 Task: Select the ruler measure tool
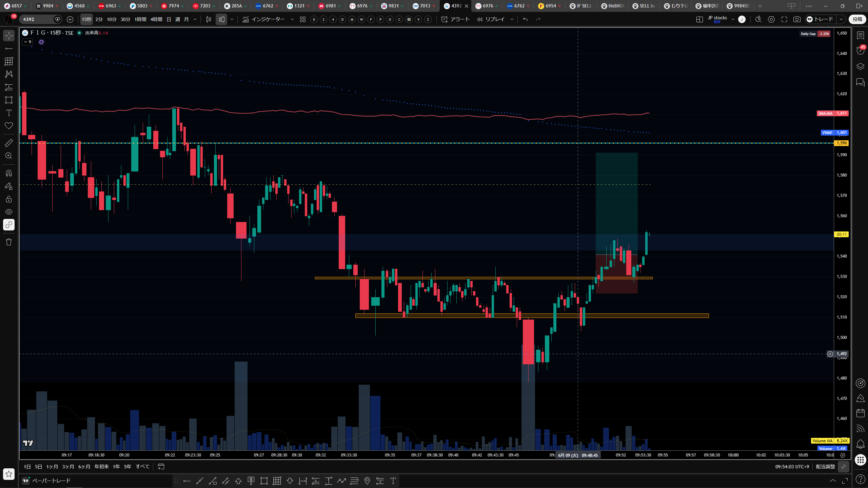9,143
